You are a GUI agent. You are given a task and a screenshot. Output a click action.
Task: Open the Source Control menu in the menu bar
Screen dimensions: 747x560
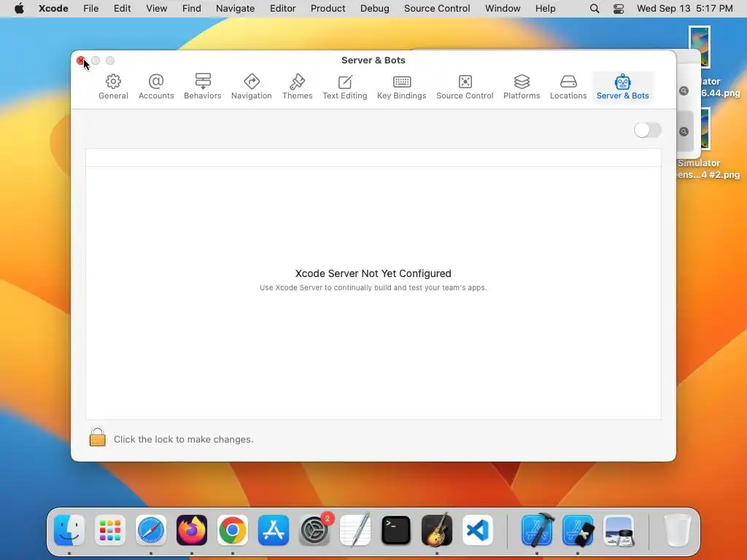437,9
